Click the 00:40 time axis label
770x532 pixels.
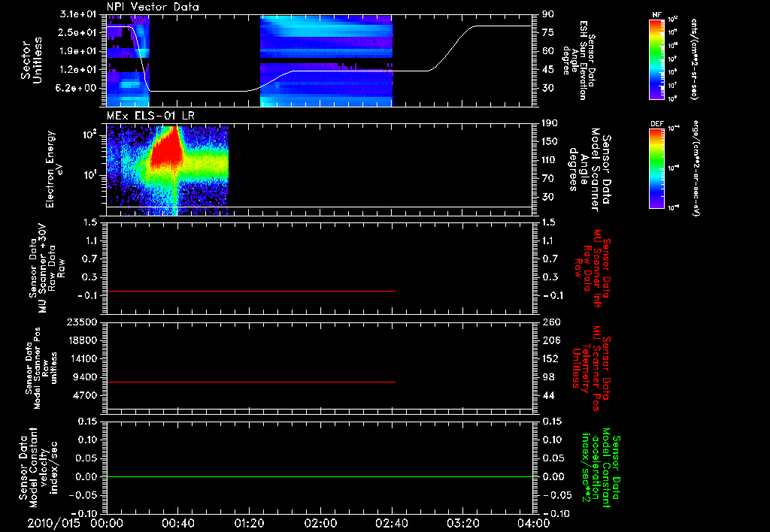click(x=177, y=523)
